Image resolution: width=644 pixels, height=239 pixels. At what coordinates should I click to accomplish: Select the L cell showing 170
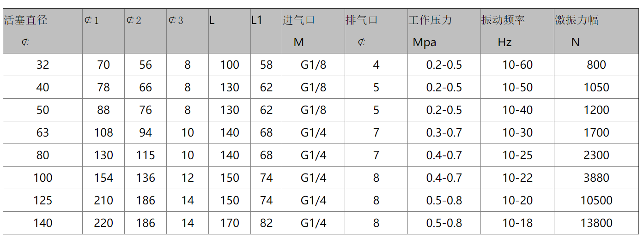click(x=230, y=223)
